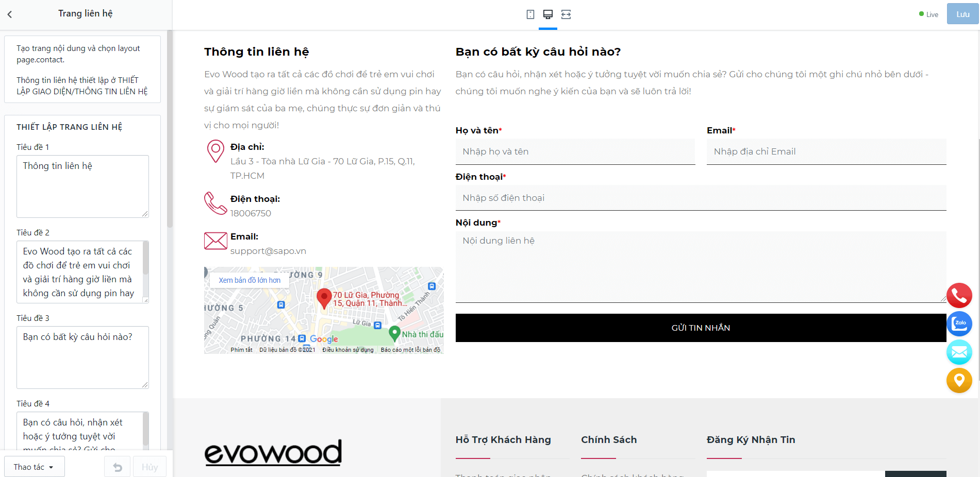This screenshot has width=980, height=477.
Task: Open the Thao tác dropdown
Action: click(x=34, y=467)
